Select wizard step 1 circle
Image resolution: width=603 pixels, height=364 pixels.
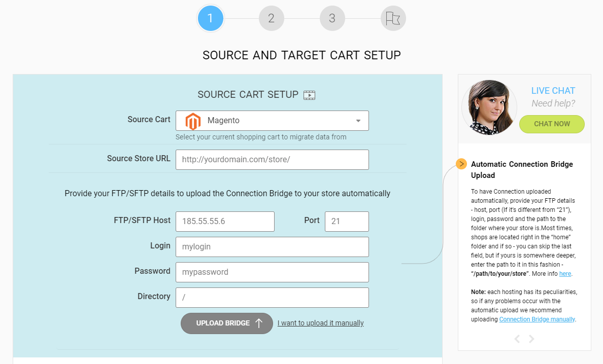point(210,18)
